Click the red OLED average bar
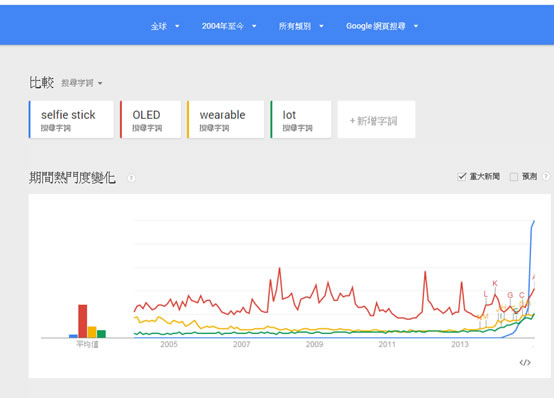Viewport: 554px width, 398px height. (83, 321)
